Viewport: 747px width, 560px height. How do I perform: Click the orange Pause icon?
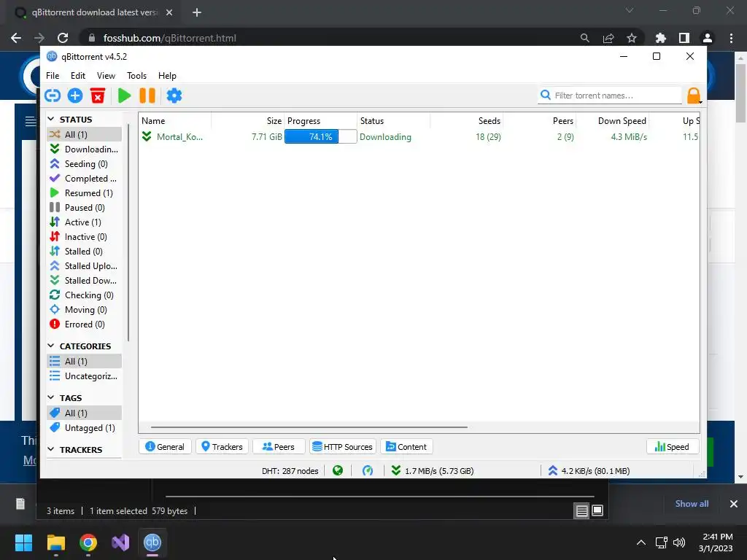pos(147,96)
